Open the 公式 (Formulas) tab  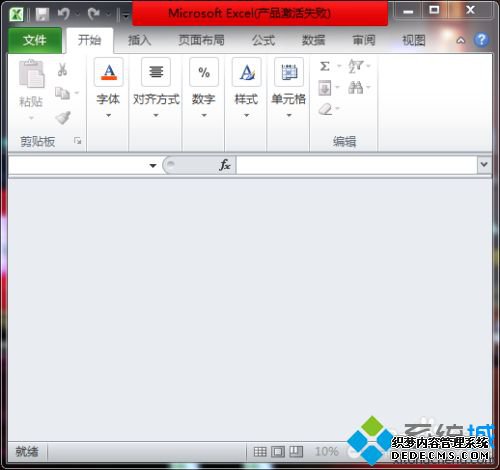tap(263, 40)
